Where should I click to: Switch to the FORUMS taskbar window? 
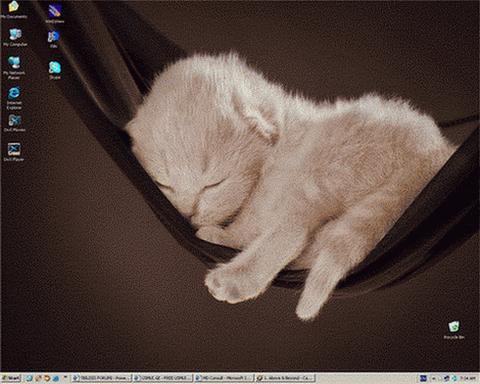[x=102, y=378]
